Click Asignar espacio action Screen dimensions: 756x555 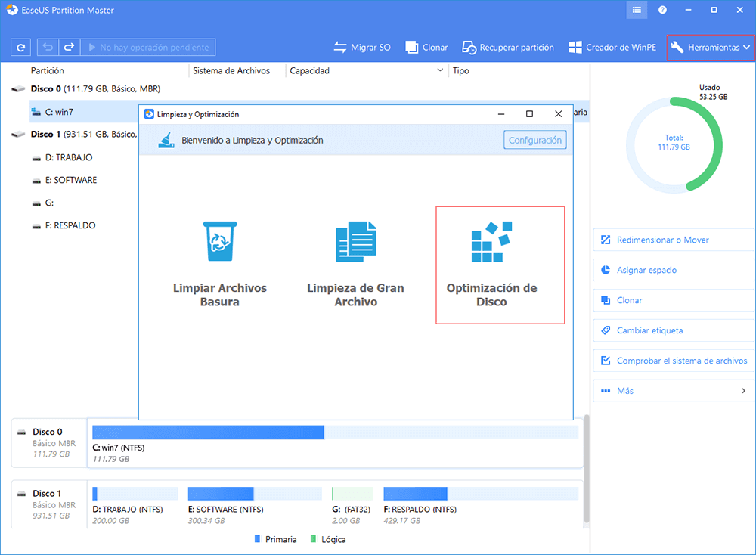tap(674, 270)
